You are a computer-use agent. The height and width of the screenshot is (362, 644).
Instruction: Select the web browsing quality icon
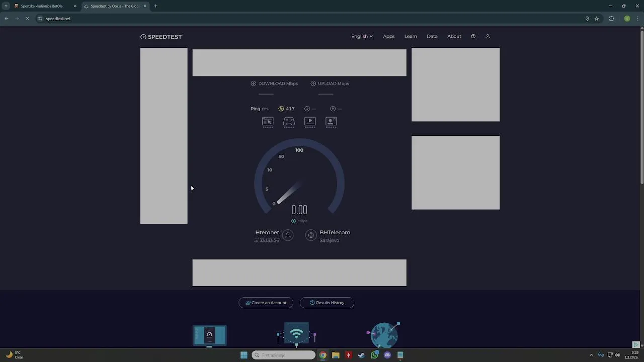pyautogui.click(x=268, y=122)
